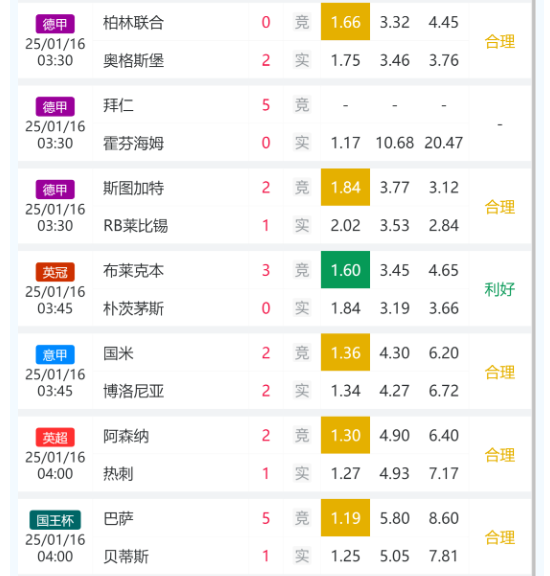This screenshot has width=550, height=576.
Task: Click the 英冠 league badge
Action: point(55,272)
